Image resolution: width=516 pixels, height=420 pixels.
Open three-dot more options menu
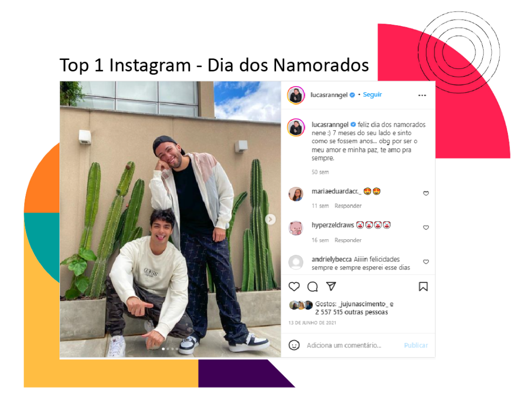[422, 95]
